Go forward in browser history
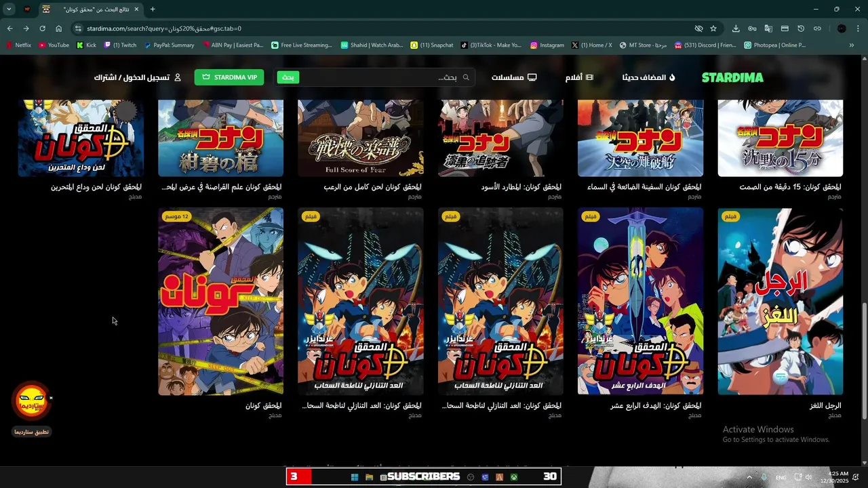 click(26, 28)
